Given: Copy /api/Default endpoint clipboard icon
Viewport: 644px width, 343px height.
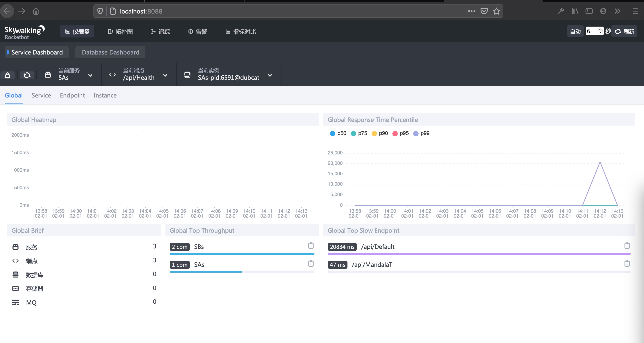Looking at the screenshot, I should 627,246.
